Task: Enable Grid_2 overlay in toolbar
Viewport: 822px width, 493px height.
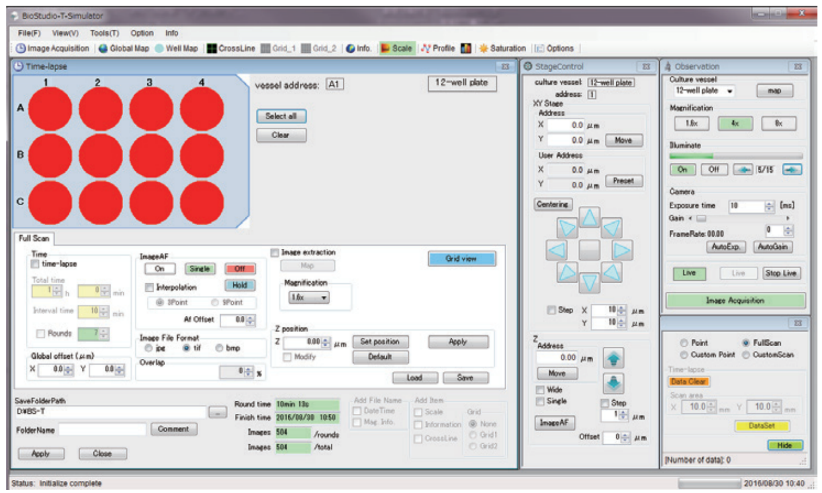Action: (x=319, y=48)
